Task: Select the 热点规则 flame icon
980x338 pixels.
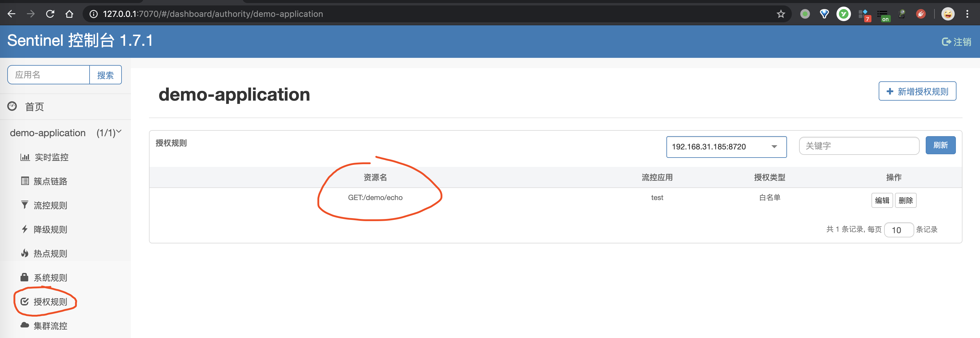Action: coord(24,253)
